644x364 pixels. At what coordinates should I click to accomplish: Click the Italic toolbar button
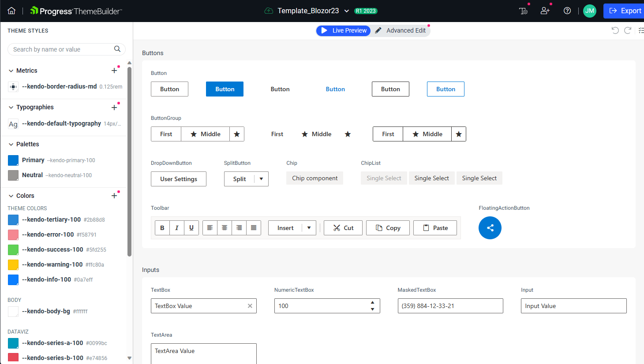[177, 228]
